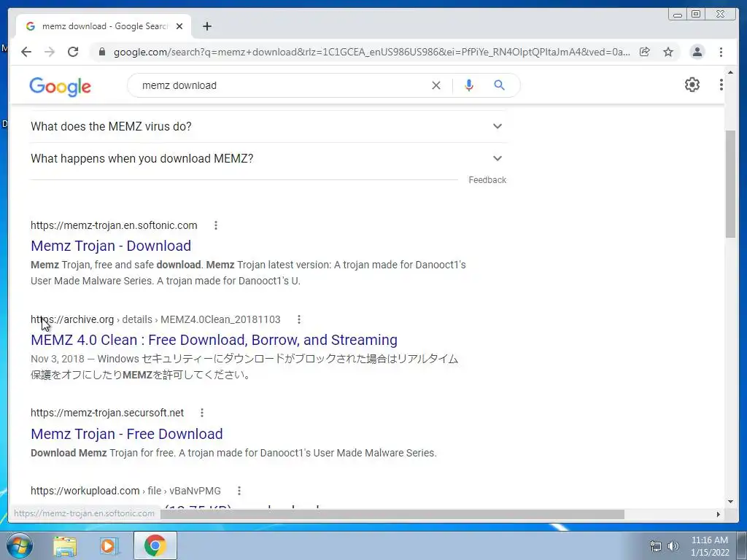Viewport: 747px width, 560px height.
Task: Open the volume tray icon
Action: (673, 546)
